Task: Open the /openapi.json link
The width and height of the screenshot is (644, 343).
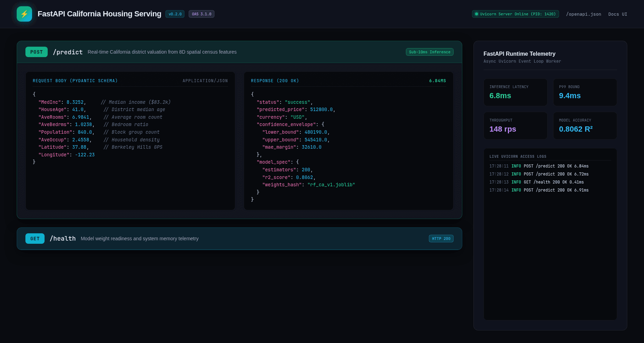Action: (x=583, y=14)
